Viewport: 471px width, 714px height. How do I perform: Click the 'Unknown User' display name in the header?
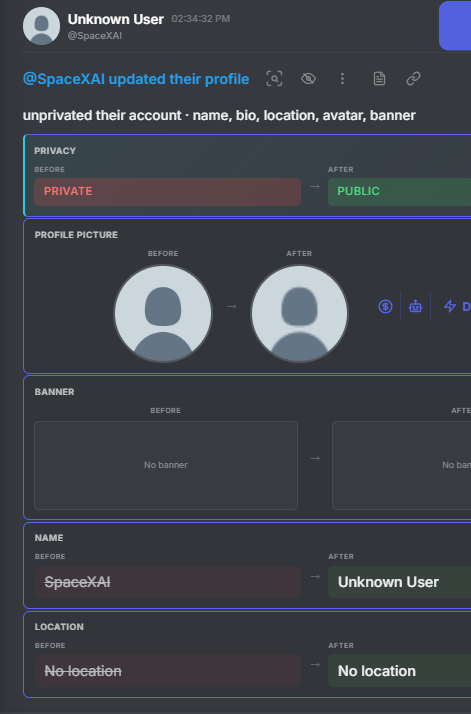pos(116,19)
